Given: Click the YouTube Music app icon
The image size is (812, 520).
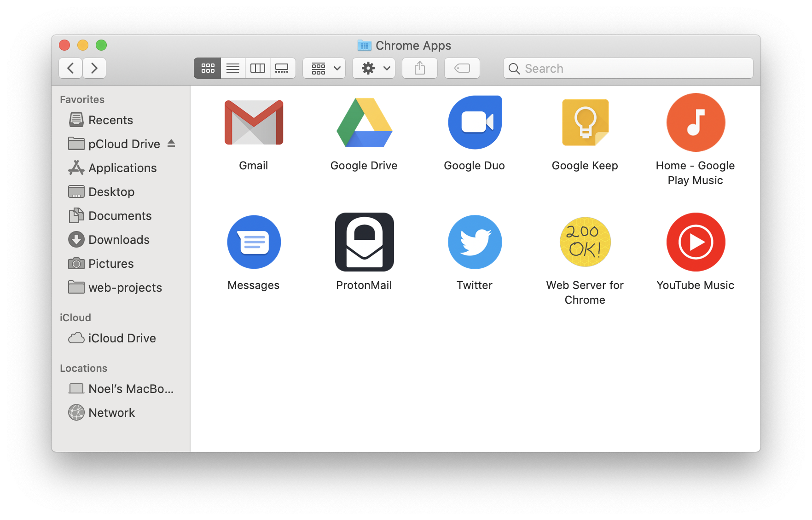Looking at the screenshot, I should pos(696,242).
